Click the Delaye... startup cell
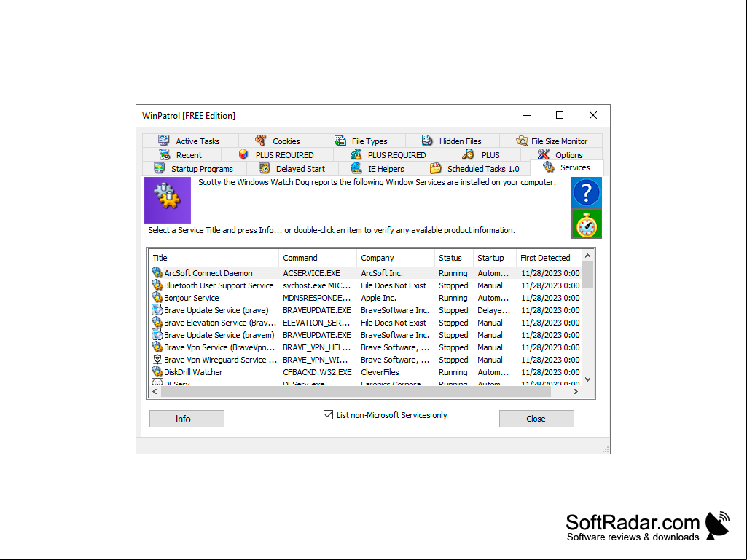 [493, 310]
